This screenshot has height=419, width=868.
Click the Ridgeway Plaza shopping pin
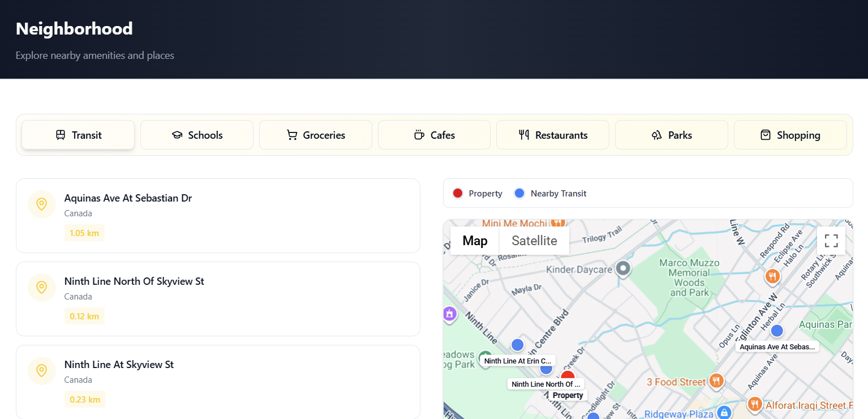724,412
